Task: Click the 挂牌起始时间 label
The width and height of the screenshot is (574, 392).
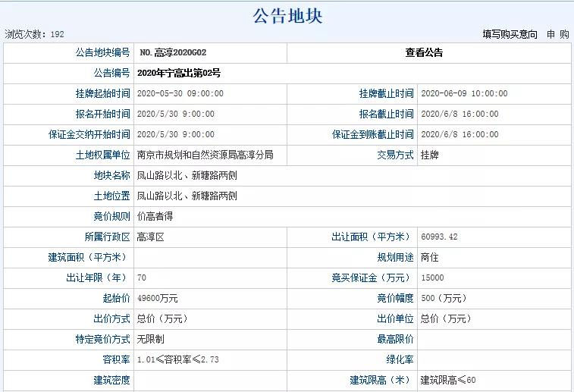Action: [103, 94]
